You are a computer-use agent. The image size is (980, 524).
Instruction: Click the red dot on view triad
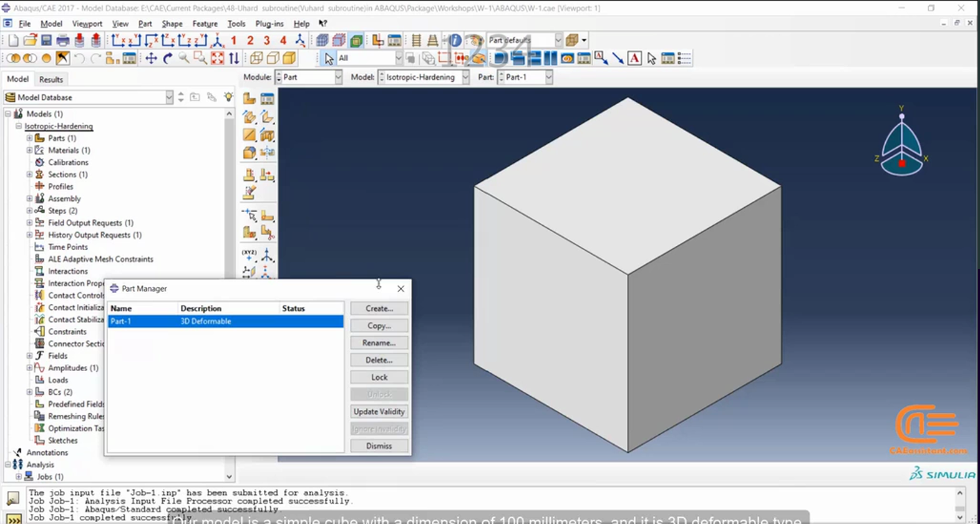tap(902, 163)
